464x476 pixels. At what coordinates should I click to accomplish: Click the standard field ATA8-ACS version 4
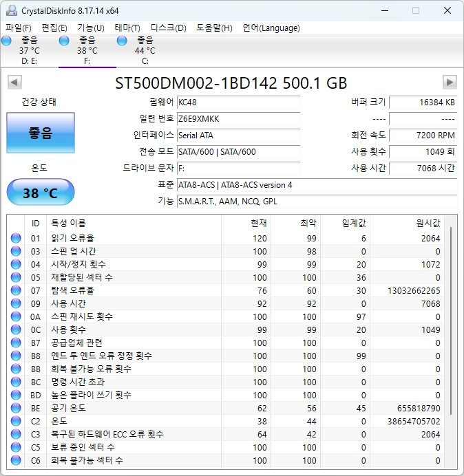317,185
